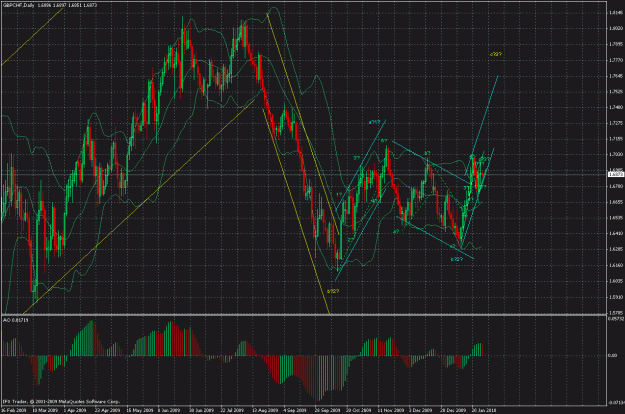Click the 12 Aug 2009 date label
Screen dimensions: 625x414
[x=265, y=410]
